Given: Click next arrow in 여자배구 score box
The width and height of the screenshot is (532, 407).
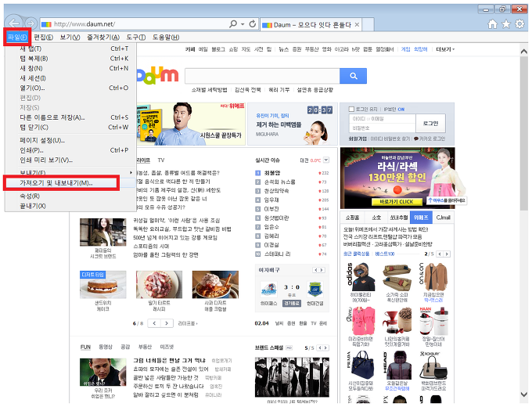Looking at the screenshot, I should coord(322,270).
